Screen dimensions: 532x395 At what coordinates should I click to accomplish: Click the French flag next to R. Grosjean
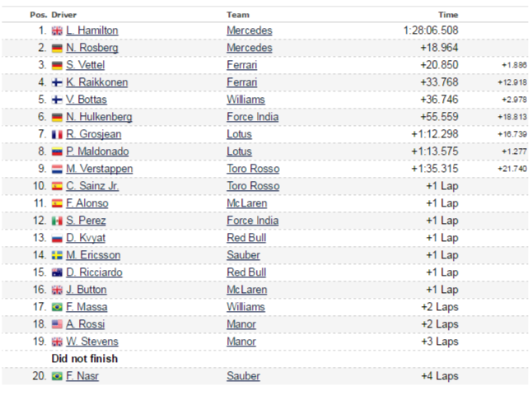click(x=57, y=135)
